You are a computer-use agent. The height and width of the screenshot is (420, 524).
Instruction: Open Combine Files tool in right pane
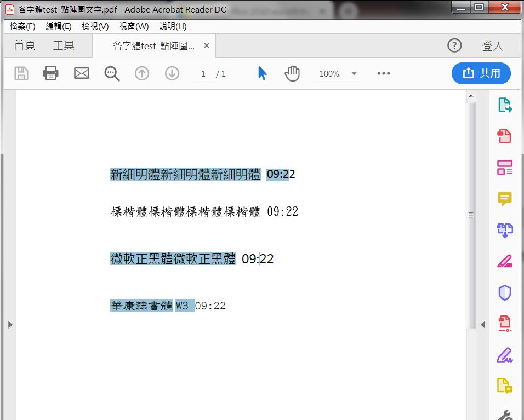tap(505, 230)
